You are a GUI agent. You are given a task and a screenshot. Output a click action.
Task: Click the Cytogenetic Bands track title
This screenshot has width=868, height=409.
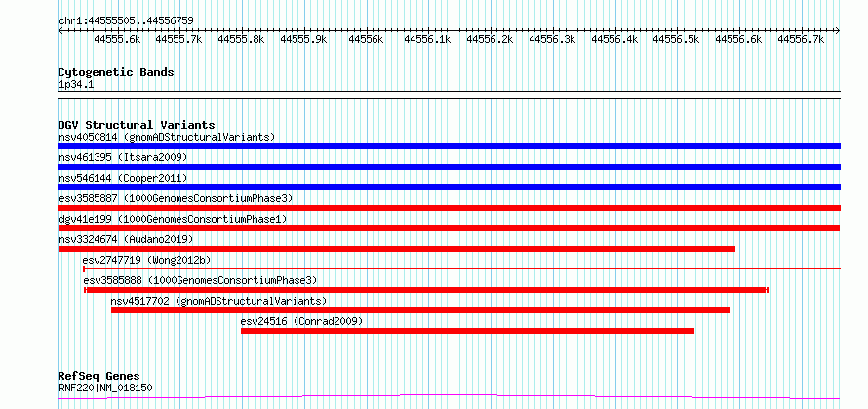click(116, 72)
